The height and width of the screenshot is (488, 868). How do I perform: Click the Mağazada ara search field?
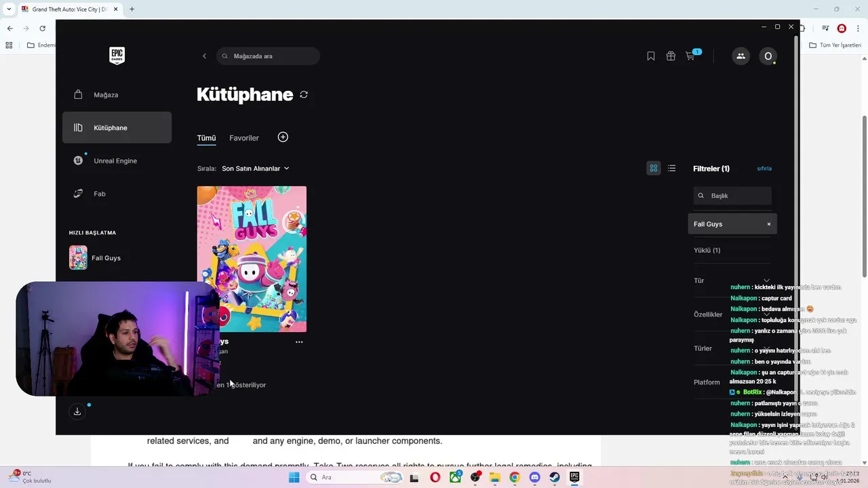268,56
